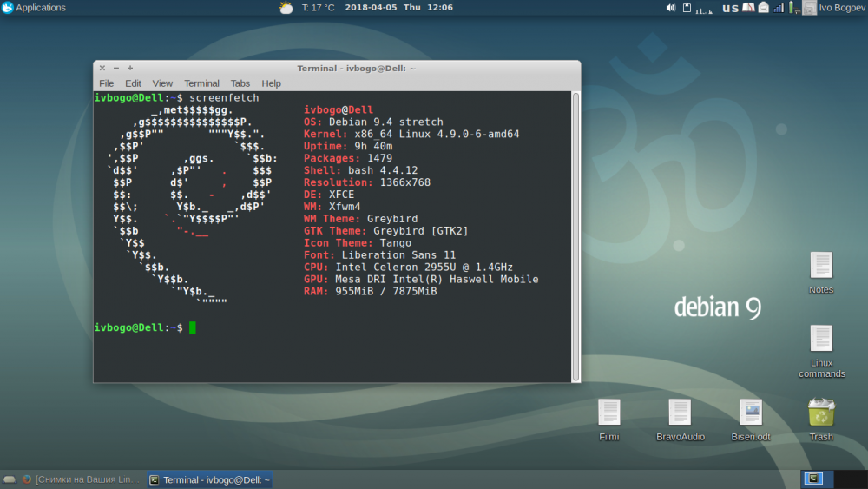Viewport: 868px width, 489px height.
Task: Click the 'WM: Xfwm4' line
Action: pos(332,207)
